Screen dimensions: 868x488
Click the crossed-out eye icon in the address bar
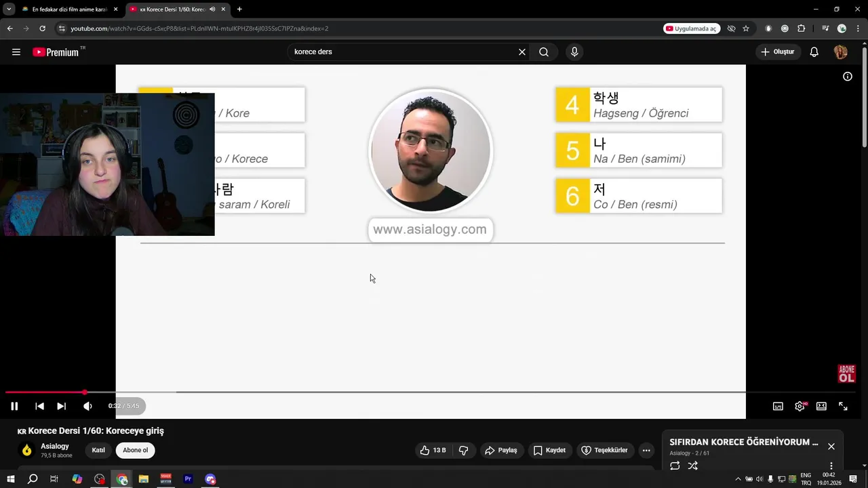pyautogui.click(x=731, y=28)
